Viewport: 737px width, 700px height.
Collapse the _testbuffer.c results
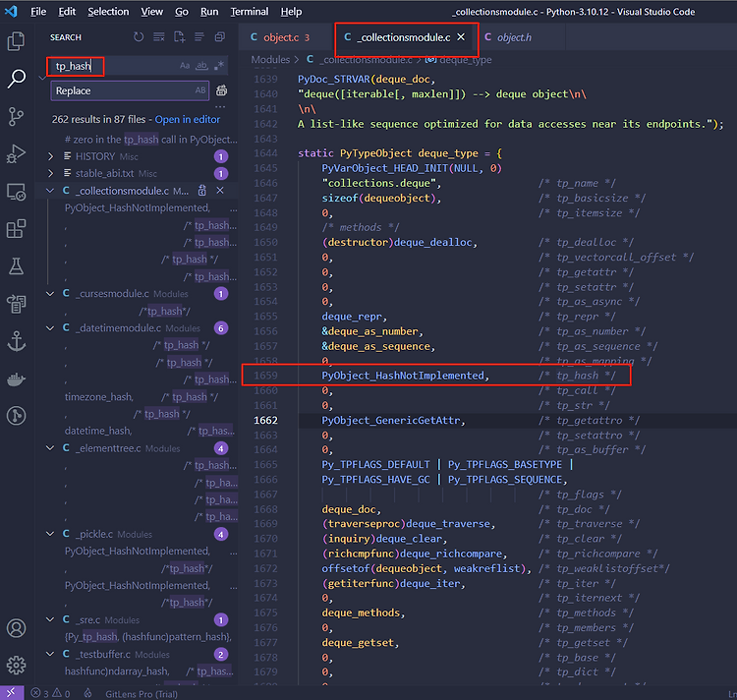[x=50, y=654]
